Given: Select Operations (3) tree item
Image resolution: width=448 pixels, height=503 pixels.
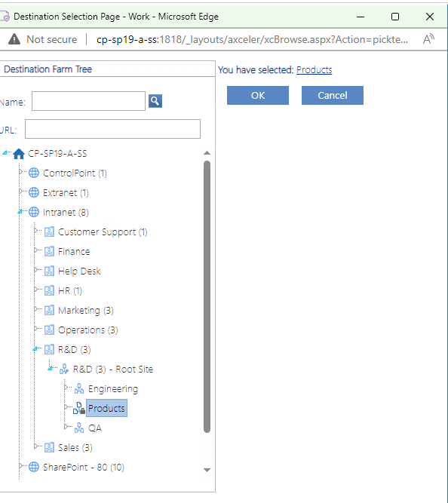Looking at the screenshot, I should [88, 330].
